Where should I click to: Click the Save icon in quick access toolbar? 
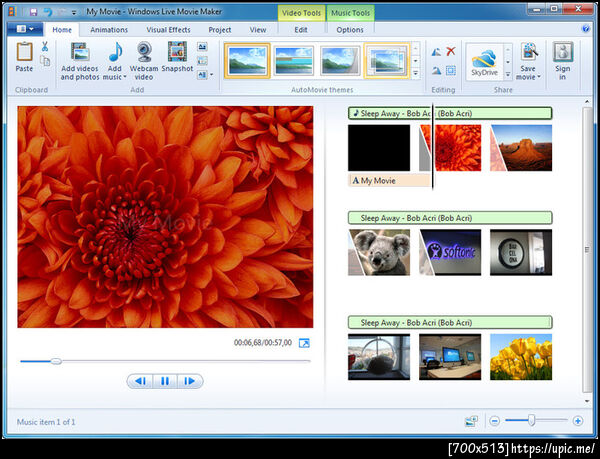[33, 12]
